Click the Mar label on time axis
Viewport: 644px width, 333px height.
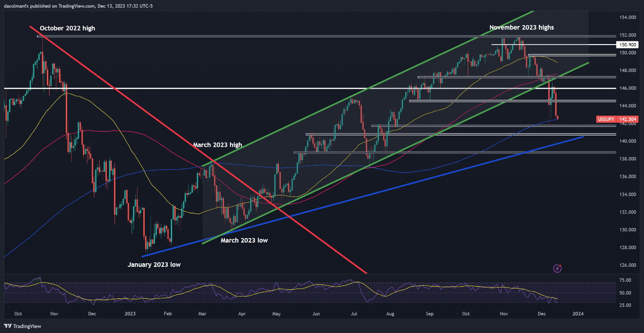pyautogui.click(x=202, y=314)
